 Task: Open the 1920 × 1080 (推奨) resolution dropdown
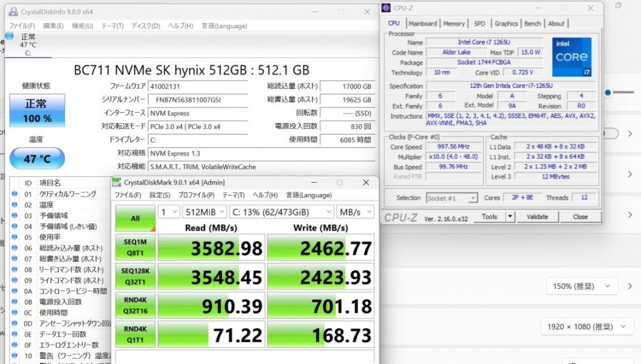pyautogui.click(x=587, y=327)
